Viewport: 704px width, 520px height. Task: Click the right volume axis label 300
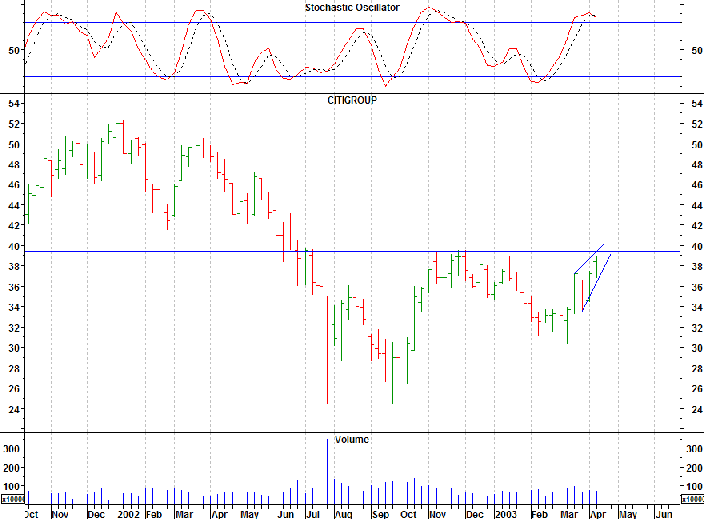[x=694, y=449]
